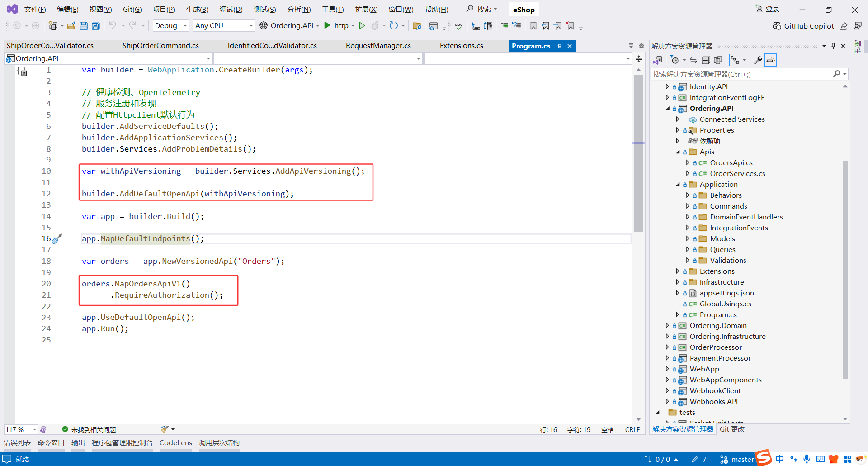Open a file using the folder icon

[x=71, y=26]
